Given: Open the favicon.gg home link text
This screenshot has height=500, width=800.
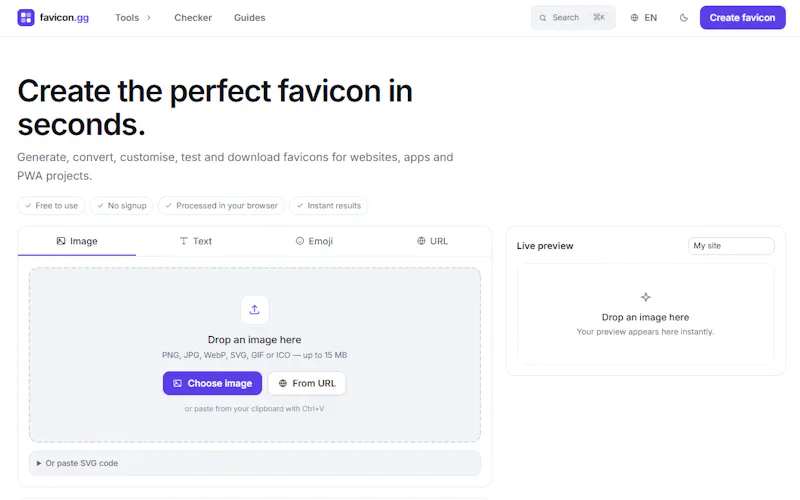Looking at the screenshot, I should pos(64,17).
